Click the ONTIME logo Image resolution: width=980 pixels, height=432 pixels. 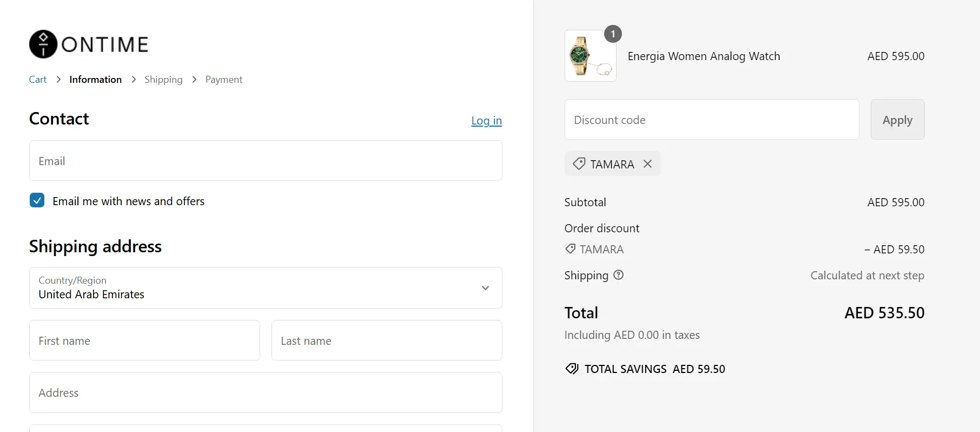89,44
